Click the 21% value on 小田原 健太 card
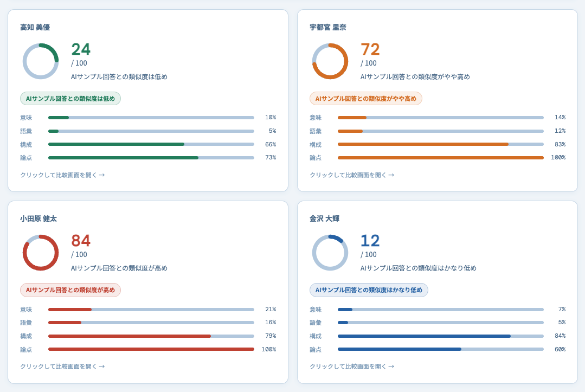Image resolution: width=585 pixels, height=392 pixels. pyautogui.click(x=271, y=310)
